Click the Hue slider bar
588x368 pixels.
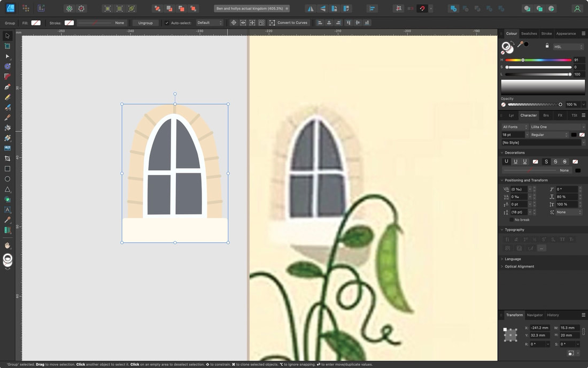tap(538, 60)
